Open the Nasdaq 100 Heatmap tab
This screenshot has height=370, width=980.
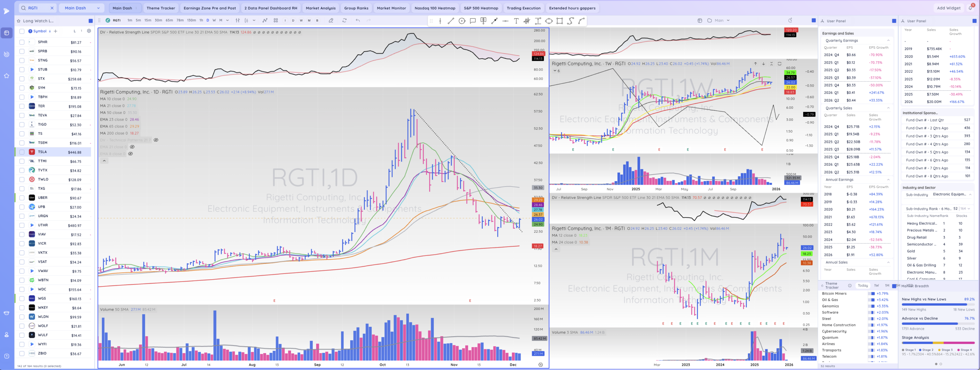click(435, 8)
